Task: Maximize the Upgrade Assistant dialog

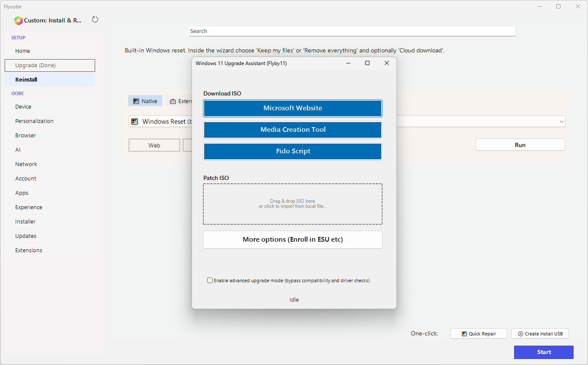Action: (367, 63)
